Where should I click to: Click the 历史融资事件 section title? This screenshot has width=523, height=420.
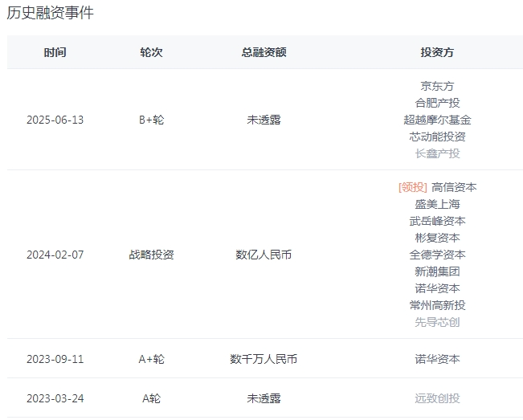coord(51,13)
